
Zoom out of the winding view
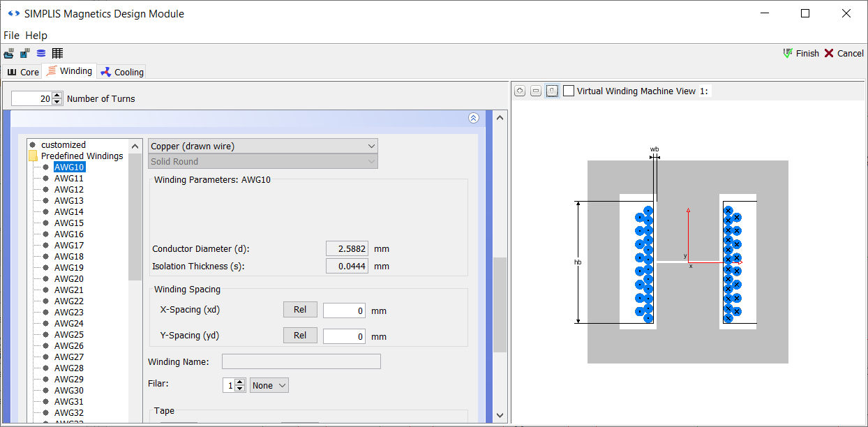pos(535,91)
